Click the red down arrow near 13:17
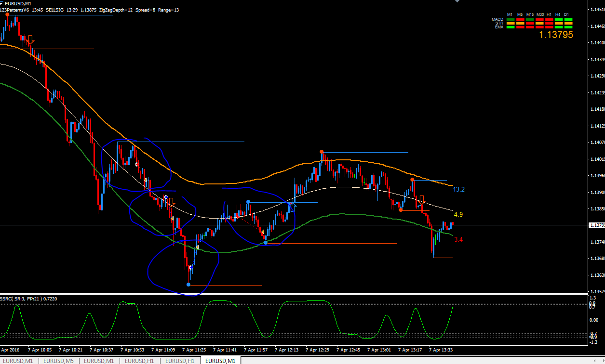605x364 pixels. coord(422,200)
